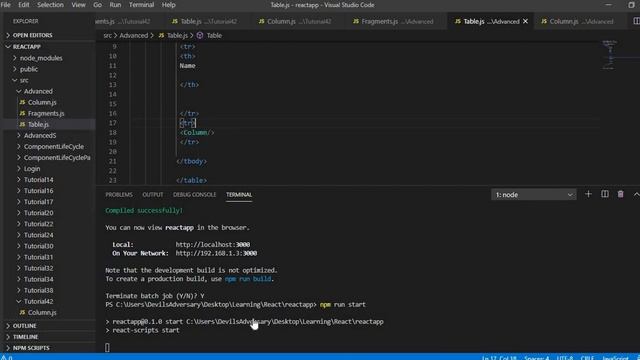Close the Table.js Advanced tab
The width and height of the screenshot is (640, 360).
(525, 21)
